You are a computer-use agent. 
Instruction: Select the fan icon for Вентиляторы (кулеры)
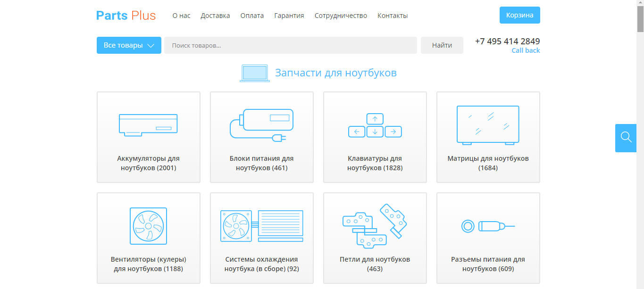(x=148, y=225)
